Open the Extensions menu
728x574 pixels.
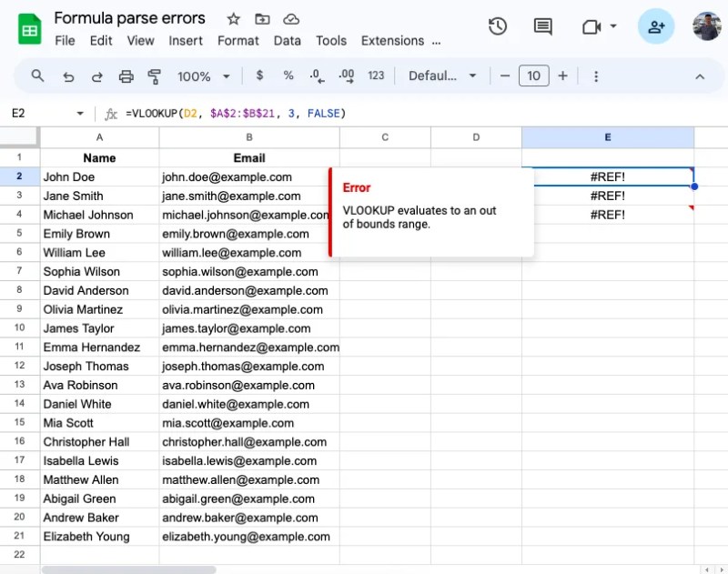pos(393,41)
